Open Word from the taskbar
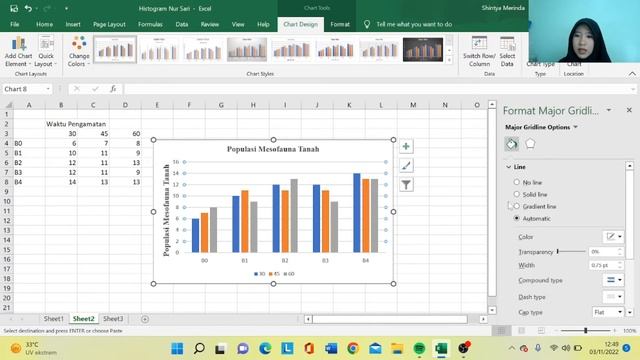 [331, 349]
